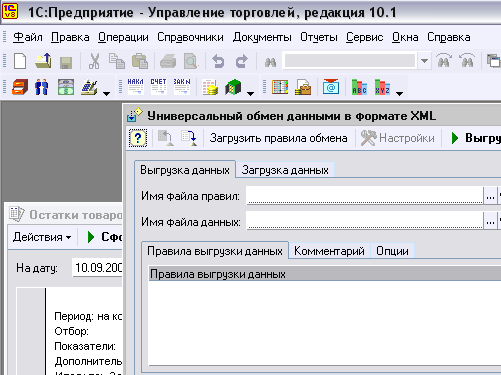Click the small Find binoculars icon
The height and width of the screenshot is (375, 501).
(270, 62)
